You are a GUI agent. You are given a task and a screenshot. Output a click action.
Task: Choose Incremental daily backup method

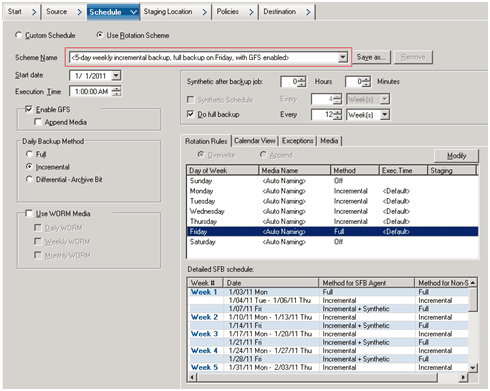click(x=29, y=167)
